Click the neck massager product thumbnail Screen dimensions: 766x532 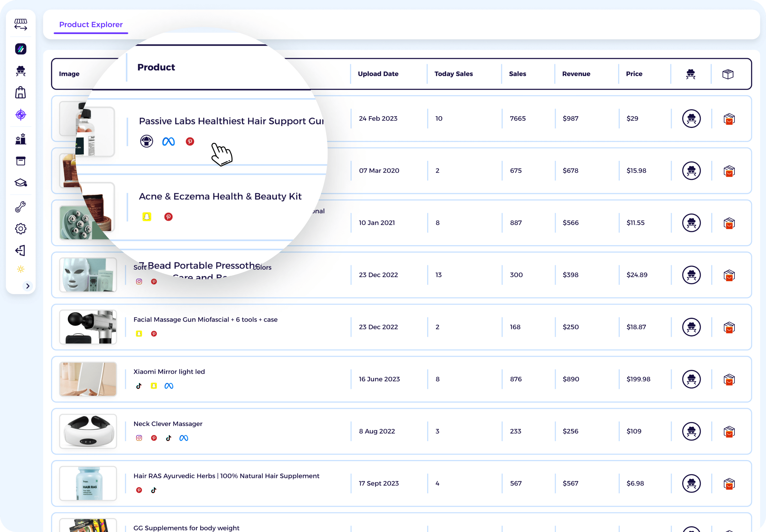pyautogui.click(x=88, y=431)
